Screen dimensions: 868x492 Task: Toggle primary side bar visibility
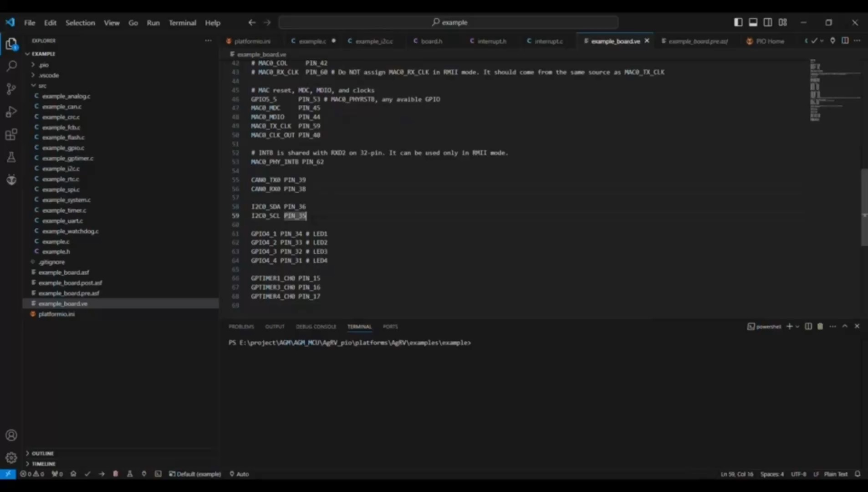(739, 22)
